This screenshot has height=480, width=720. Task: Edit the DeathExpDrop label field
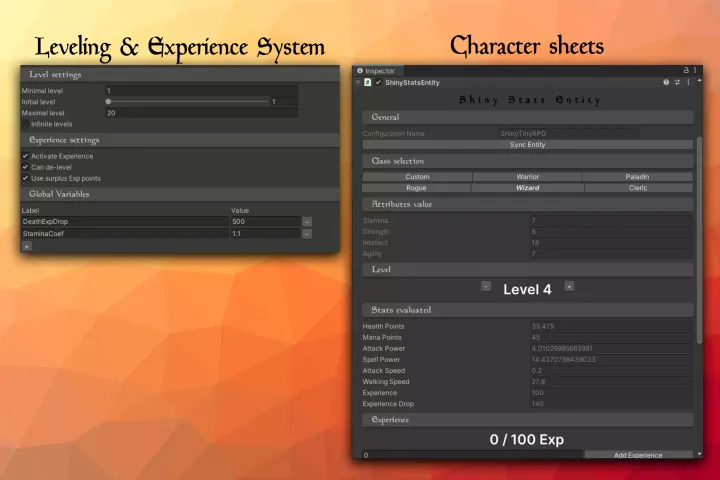coord(125,221)
